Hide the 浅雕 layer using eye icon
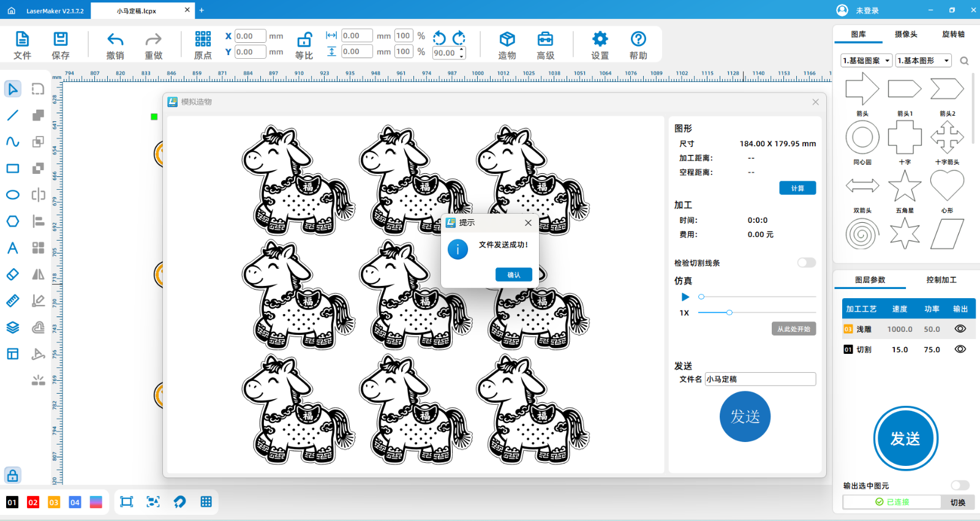Screen dimensions: 980x521 point(960,329)
